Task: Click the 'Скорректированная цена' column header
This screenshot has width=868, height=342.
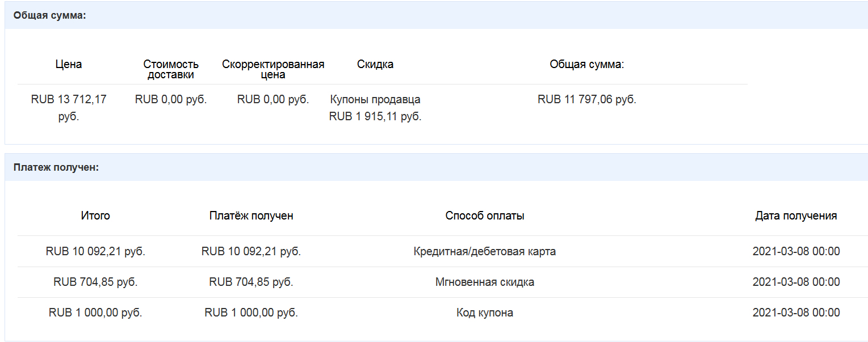Action: (273, 69)
